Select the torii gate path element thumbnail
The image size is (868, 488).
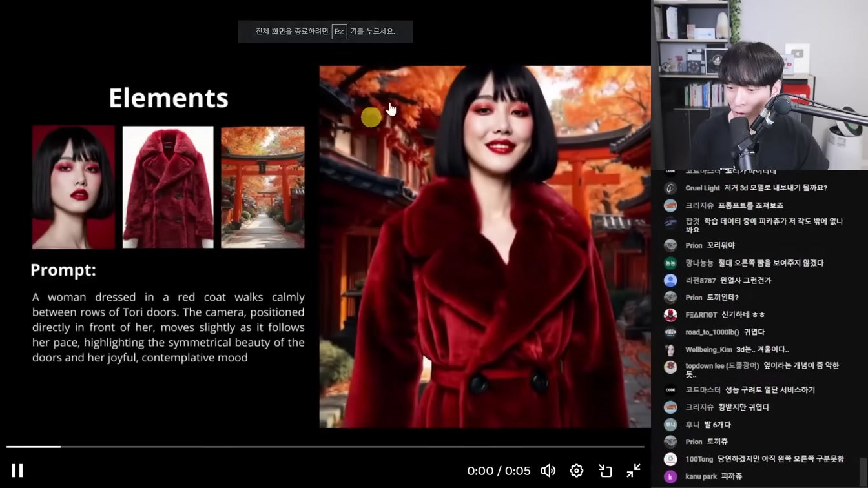(x=263, y=187)
